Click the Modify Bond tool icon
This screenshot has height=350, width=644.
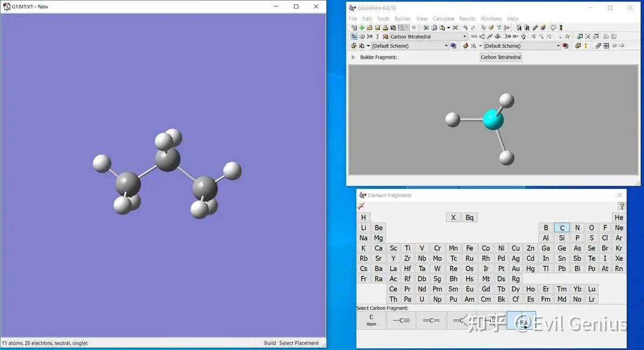coord(474,37)
